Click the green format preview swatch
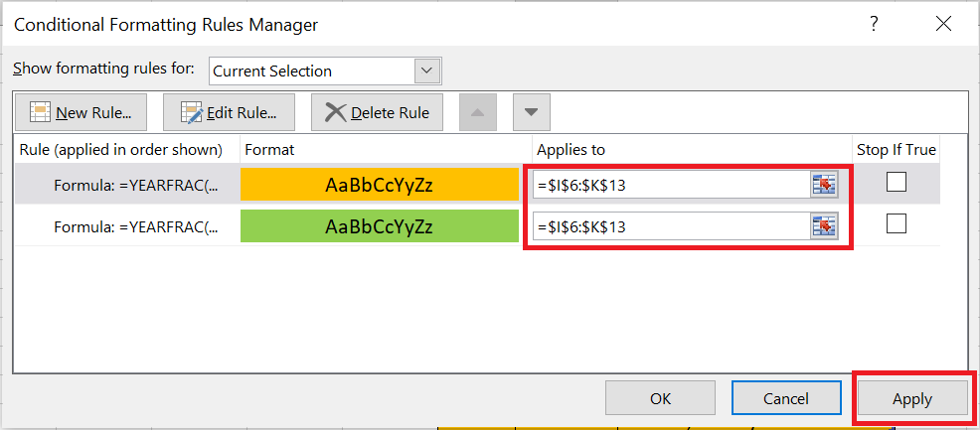Image resolution: width=980 pixels, height=430 pixels. [x=379, y=226]
